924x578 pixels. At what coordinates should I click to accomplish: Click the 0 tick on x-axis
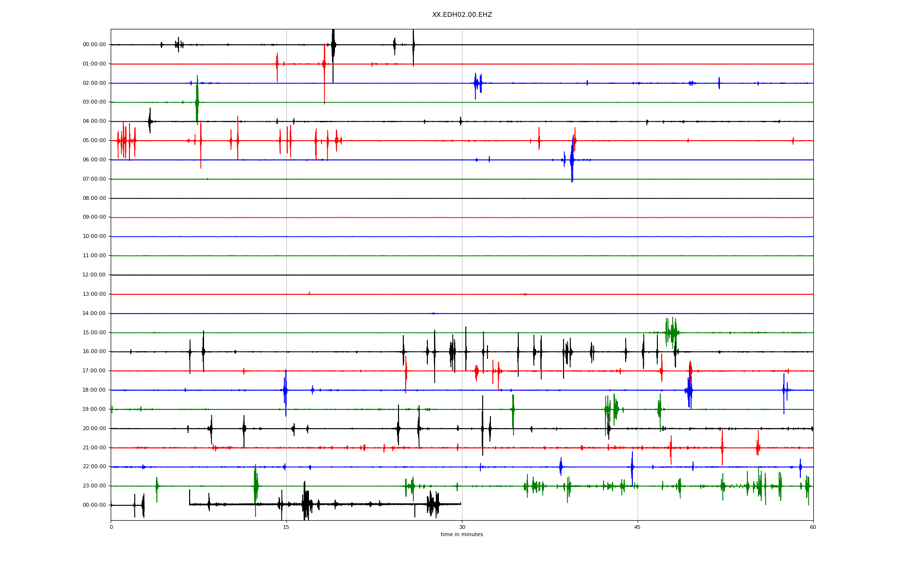pyautogui.click(x=111, y=527)
